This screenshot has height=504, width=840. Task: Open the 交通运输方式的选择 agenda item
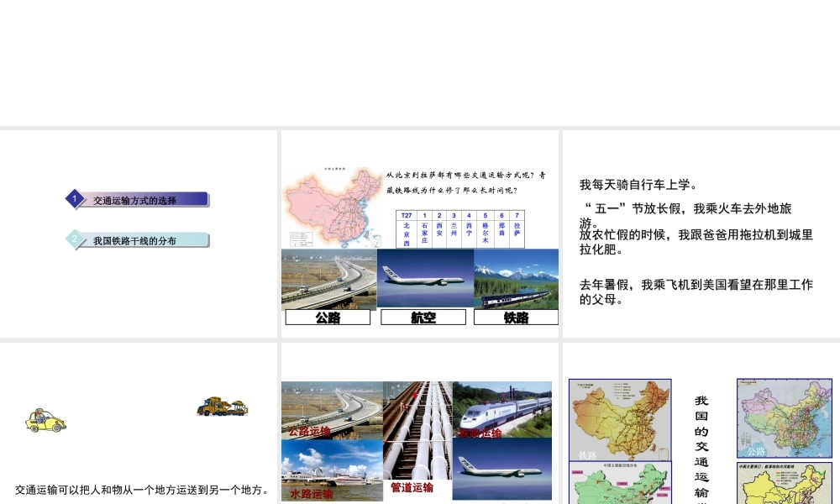point(134,200)
